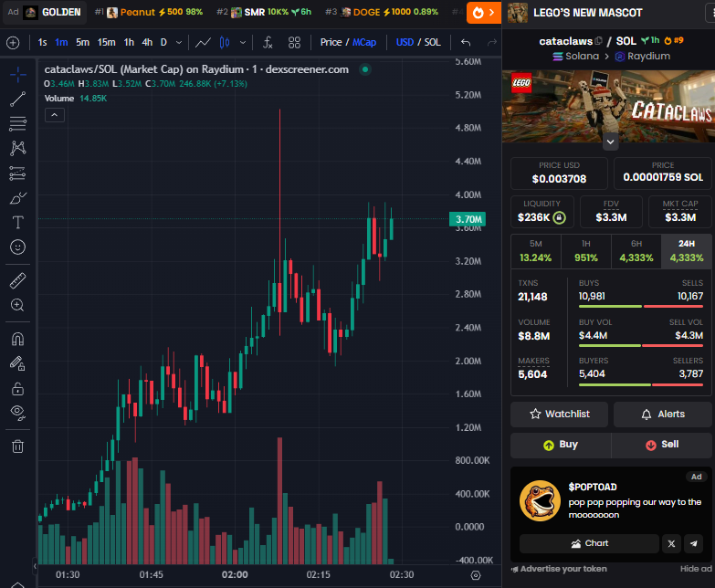Select the 6H price change tab

636,251
